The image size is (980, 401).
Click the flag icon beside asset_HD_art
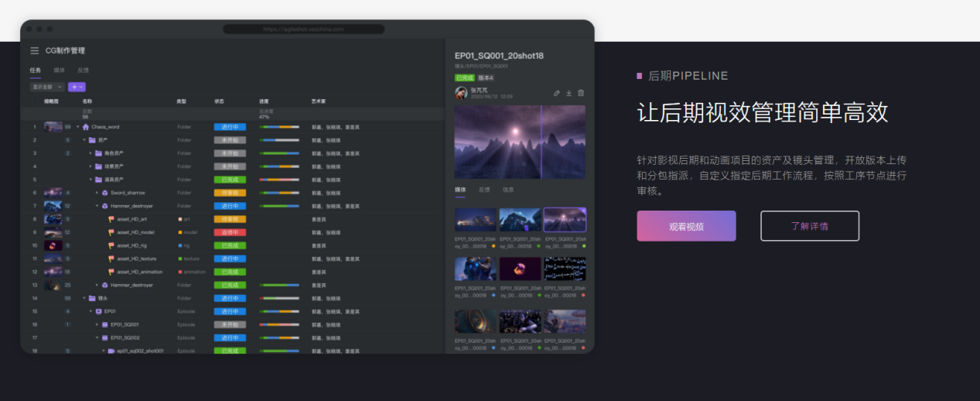111,219
